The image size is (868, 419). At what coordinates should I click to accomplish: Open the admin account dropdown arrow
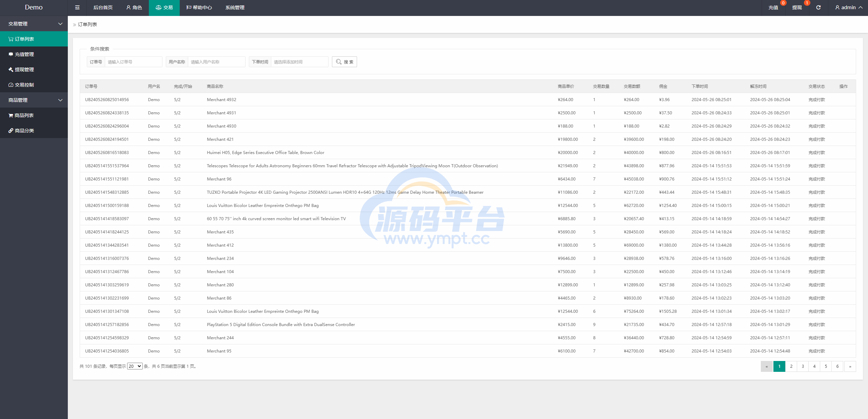click(x=861, y=7)
